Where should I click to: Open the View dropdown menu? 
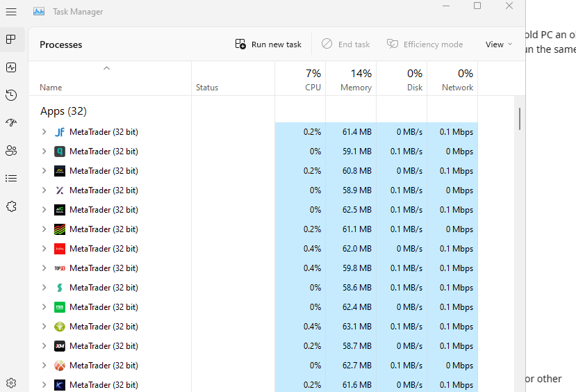click(498, 44)
